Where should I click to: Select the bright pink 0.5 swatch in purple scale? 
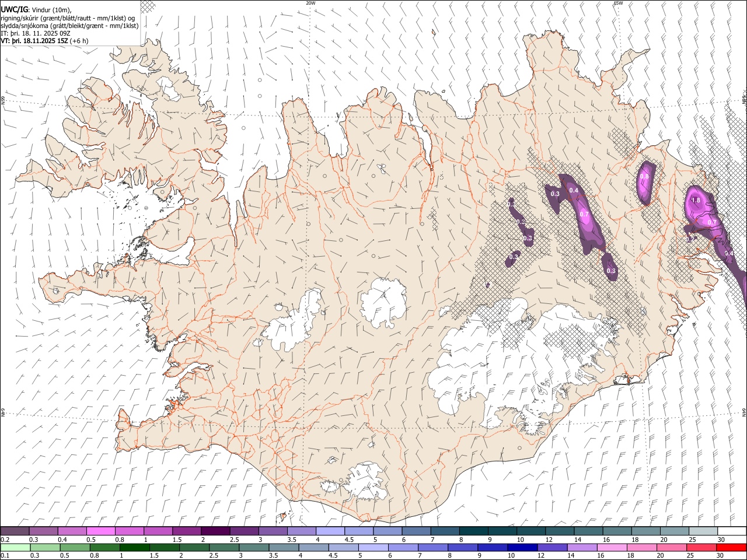[100, 531]
